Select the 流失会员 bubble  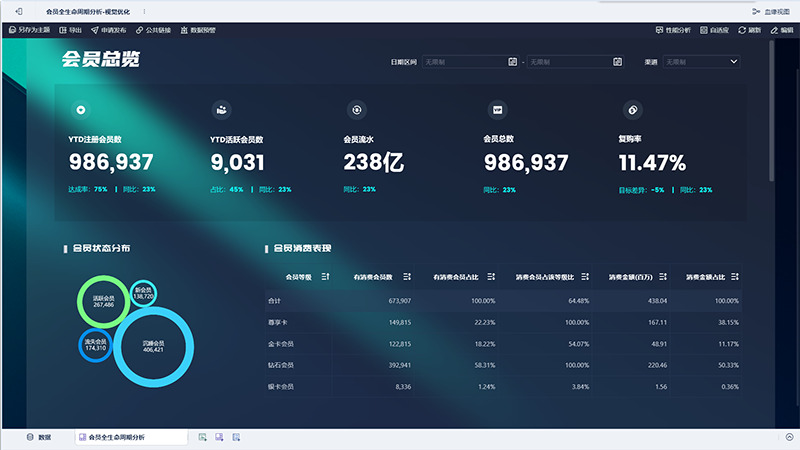point(95,345)
